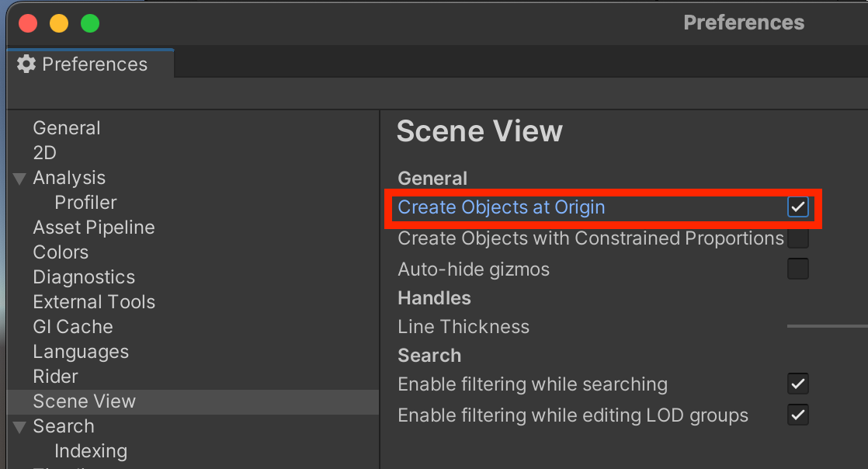868x469 pixels.
Task: View the Languages settings page
Action: pos(81,351)
